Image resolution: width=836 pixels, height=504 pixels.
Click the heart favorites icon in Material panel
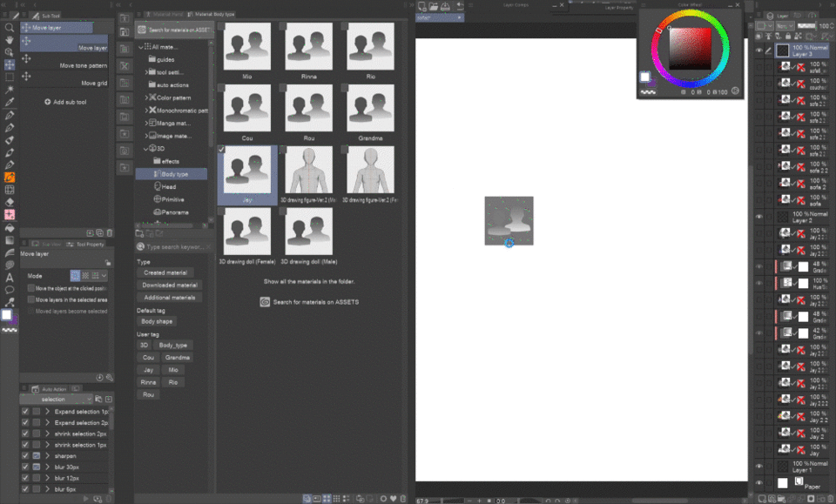click(x=393, y=499)
